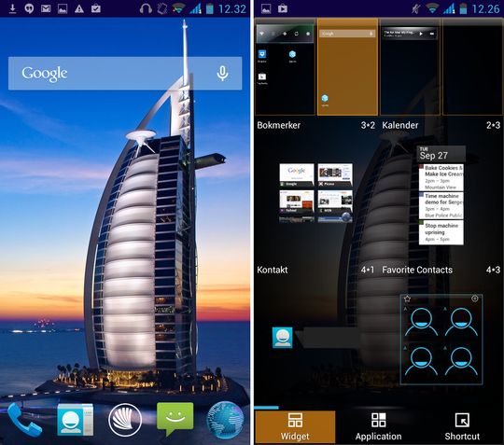Tap the Google search bar

[x=125, y=74]
